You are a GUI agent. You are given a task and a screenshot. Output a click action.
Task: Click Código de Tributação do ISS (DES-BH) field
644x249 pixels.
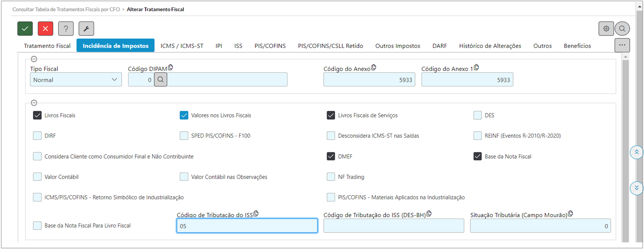point(394,226)
